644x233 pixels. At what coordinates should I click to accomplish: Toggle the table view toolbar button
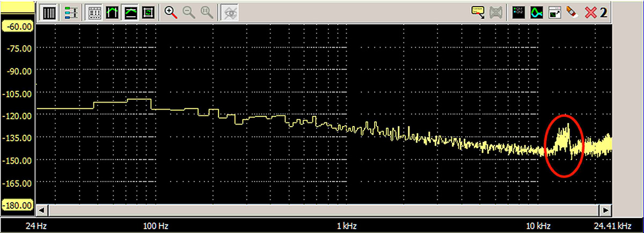pyautogui.click(x=94, y=12)
